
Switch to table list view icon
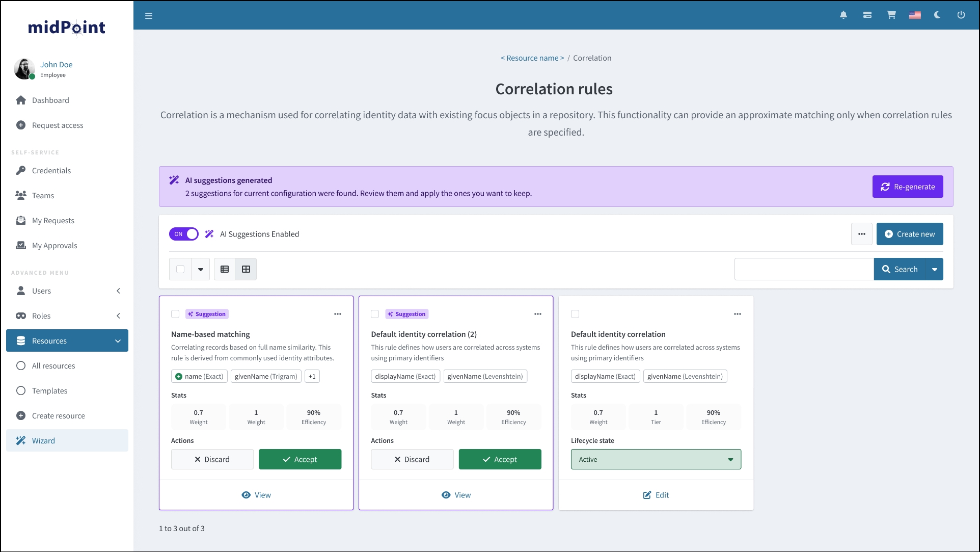pyautogui.click(x=225, y=269)
